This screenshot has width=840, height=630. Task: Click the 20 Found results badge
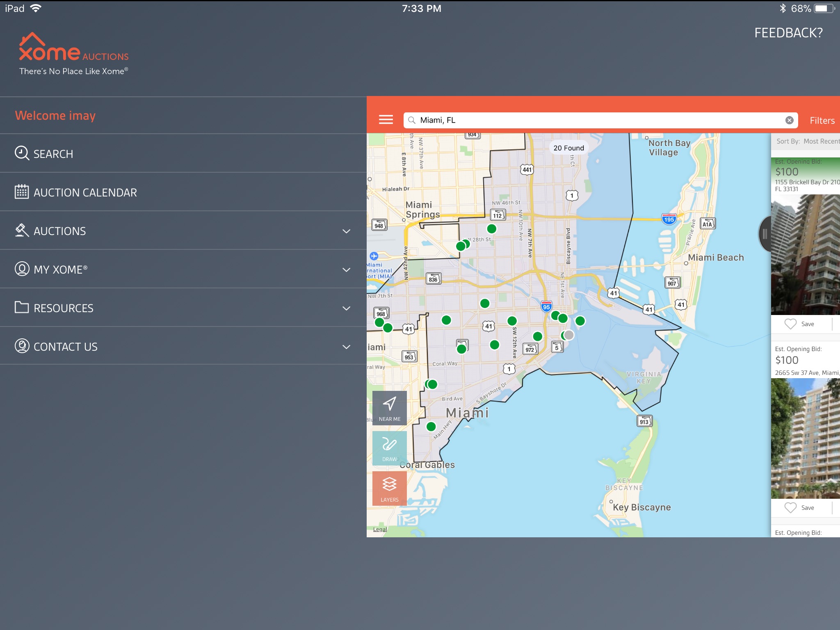[x=568, y=148]
